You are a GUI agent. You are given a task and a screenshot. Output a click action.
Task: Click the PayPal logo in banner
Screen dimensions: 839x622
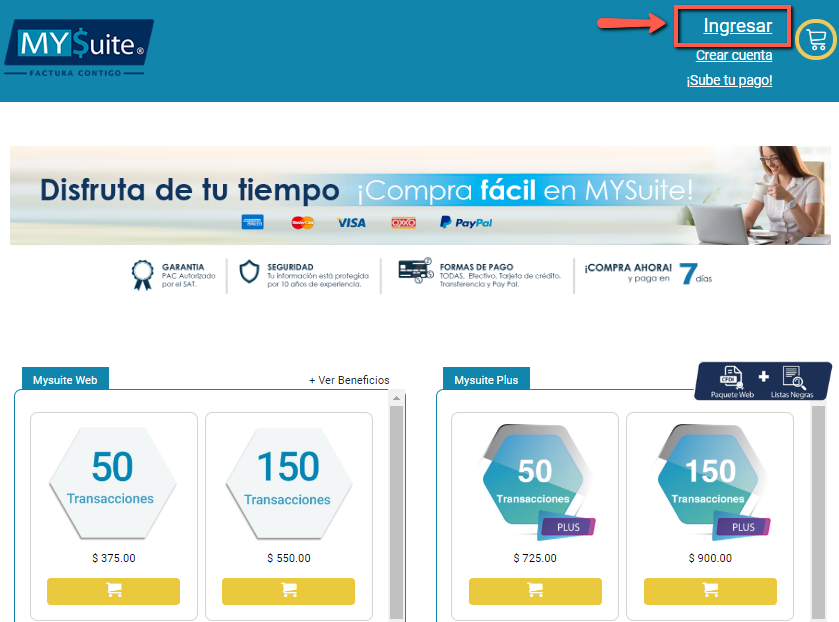coord(466,222)
